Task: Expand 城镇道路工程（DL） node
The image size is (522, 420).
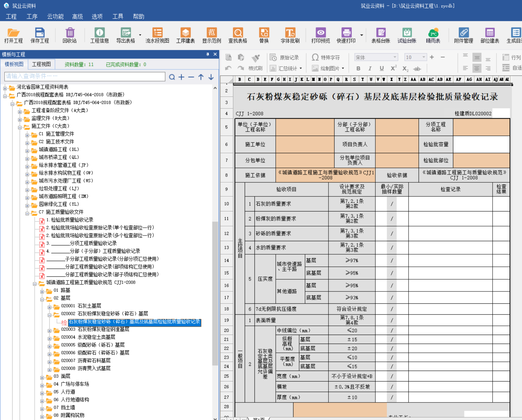Action: click(27, 150)
